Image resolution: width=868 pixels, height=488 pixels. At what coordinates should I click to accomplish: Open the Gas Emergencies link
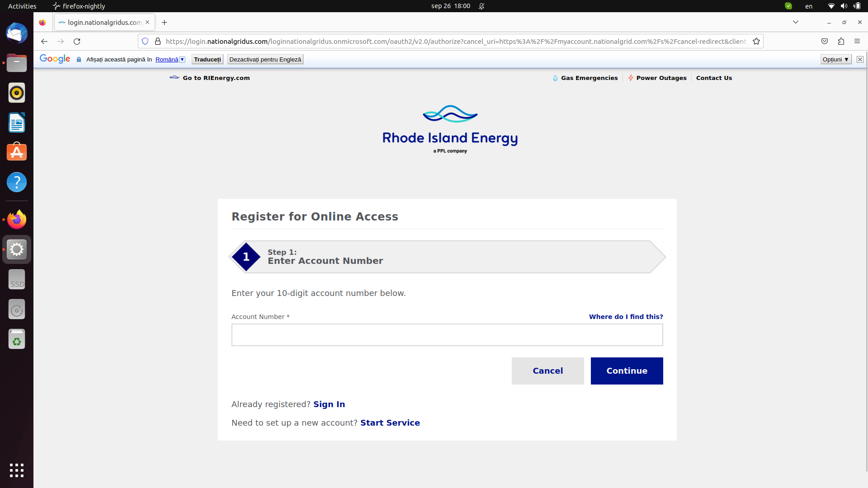tap(589, 78)
